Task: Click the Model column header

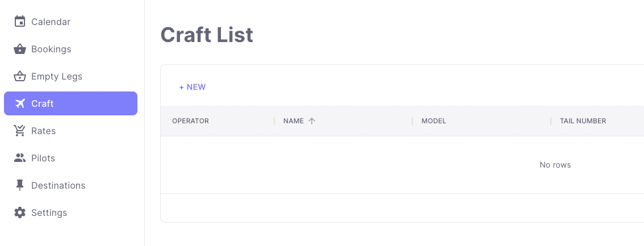Action: pyautogui.click(x=433, y=121)
